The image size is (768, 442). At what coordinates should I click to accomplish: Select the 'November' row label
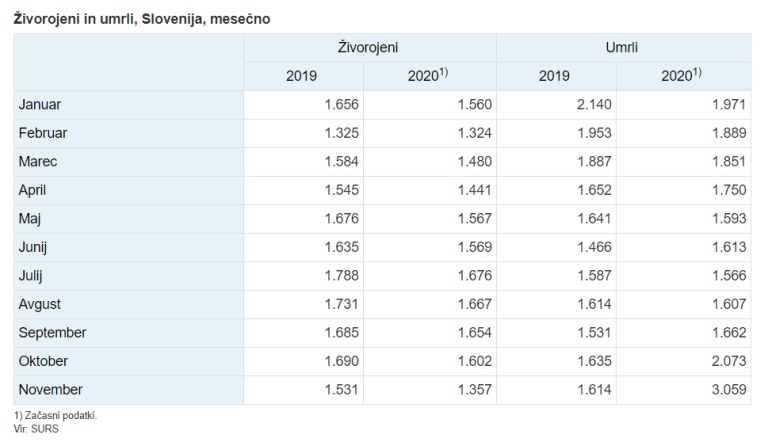pyautogui.click(x=50, y=390)
